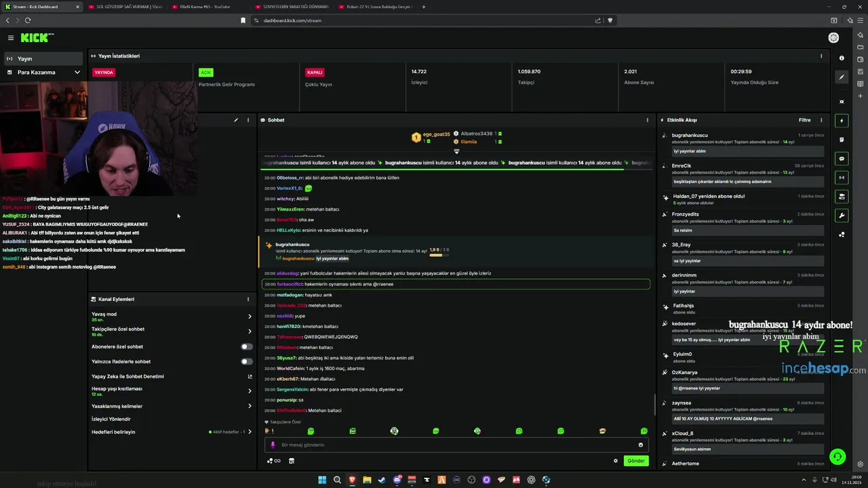
Task: Click the emoji picker icon in the message box
Action: pyautogui.click(x=641, y=445)
